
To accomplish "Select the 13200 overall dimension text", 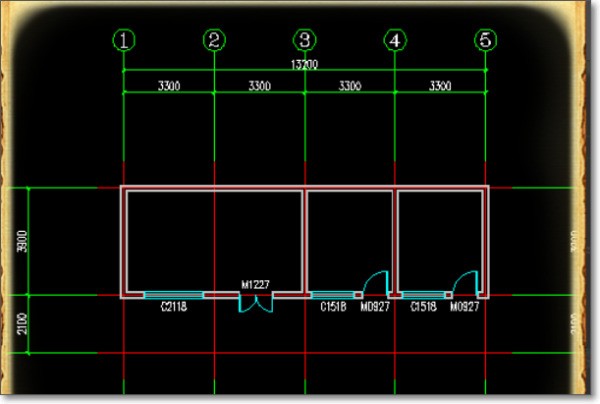I will point(305,64).
